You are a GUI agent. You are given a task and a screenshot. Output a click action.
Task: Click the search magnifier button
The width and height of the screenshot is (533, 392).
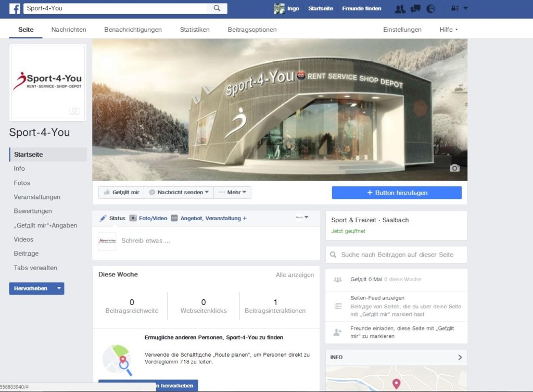pos(217,8)
